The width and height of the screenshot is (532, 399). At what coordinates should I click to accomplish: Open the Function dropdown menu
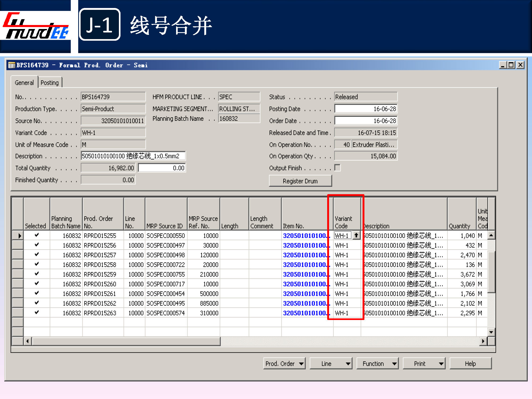click(x=377, y=364)
